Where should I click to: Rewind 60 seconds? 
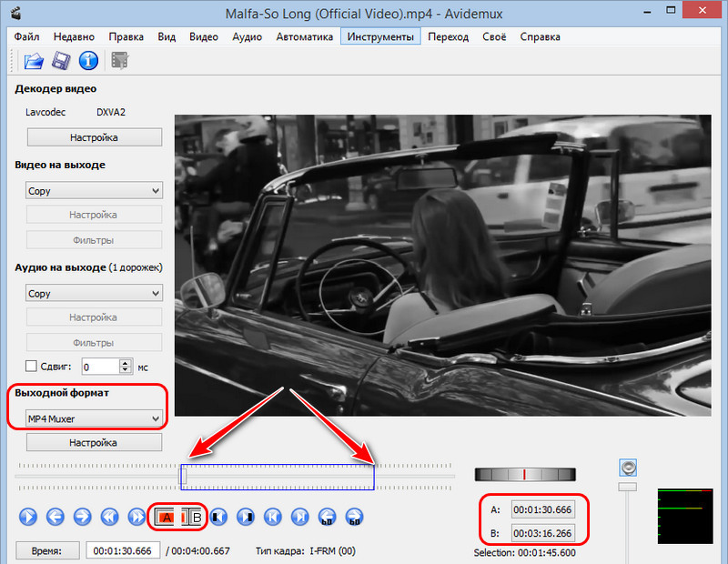point(328,517)
